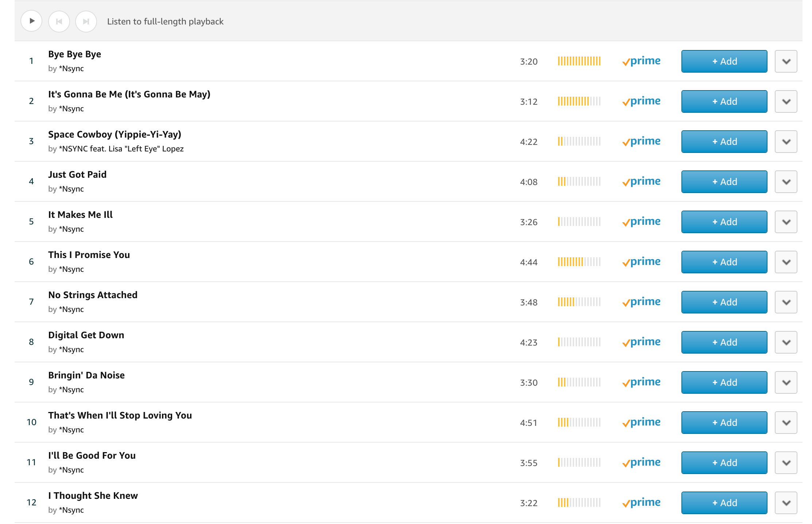This screenshot has width=812, height=524.
Task: Open I Thought She Knew song link
Action: (x=93, y=496)
